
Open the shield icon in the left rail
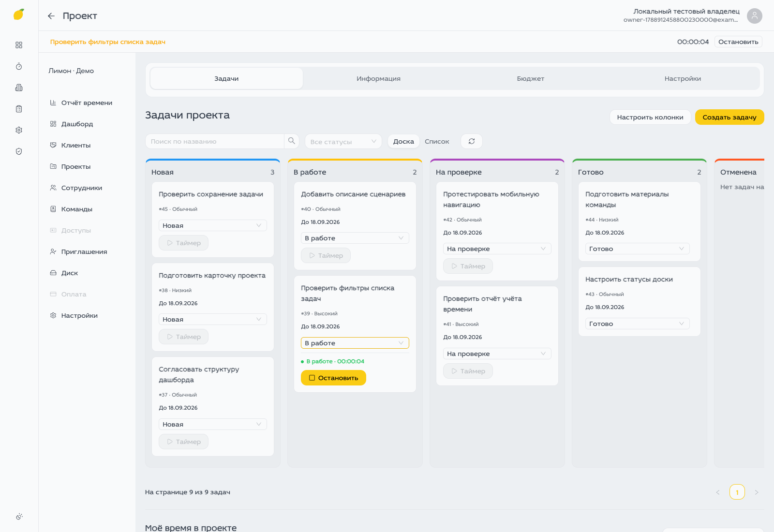[x=19, y=151]
